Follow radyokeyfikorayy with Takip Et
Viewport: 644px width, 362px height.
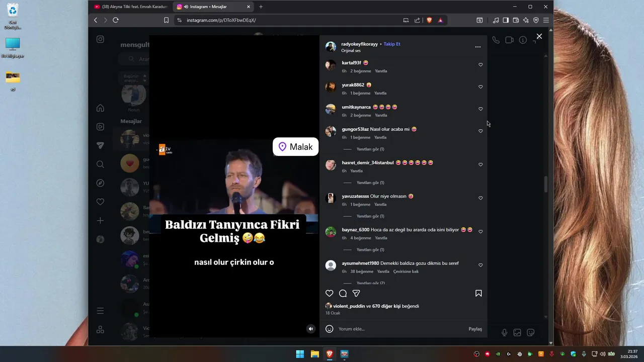point(392,44)
